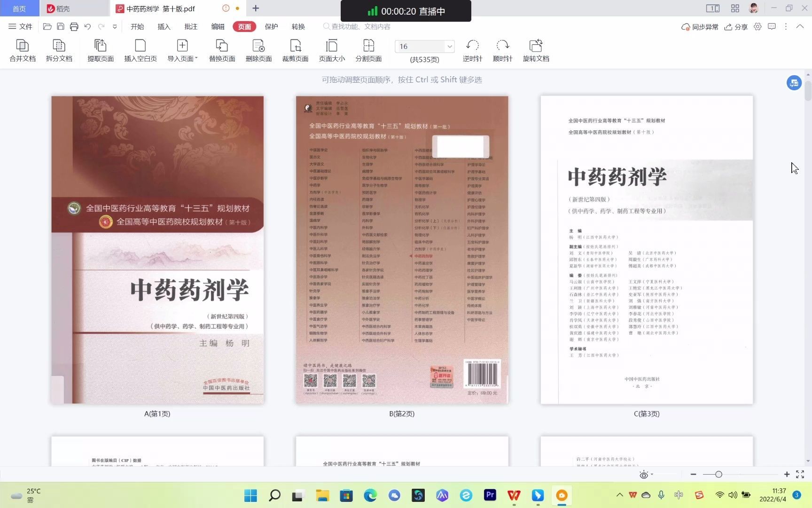The height and width of the screenshot is (508, 812).
Task: Click the blue floating translate icon
Action: tap(794, 83)
